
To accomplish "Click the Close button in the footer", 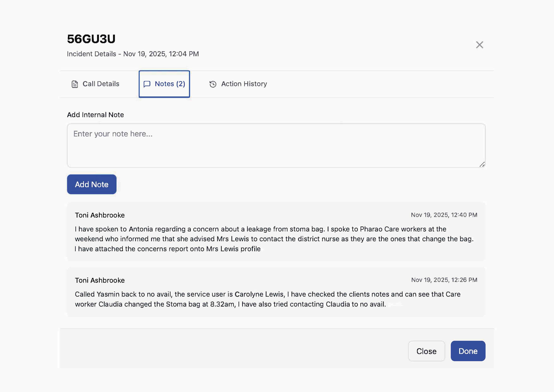I will (x=427, y=351).
